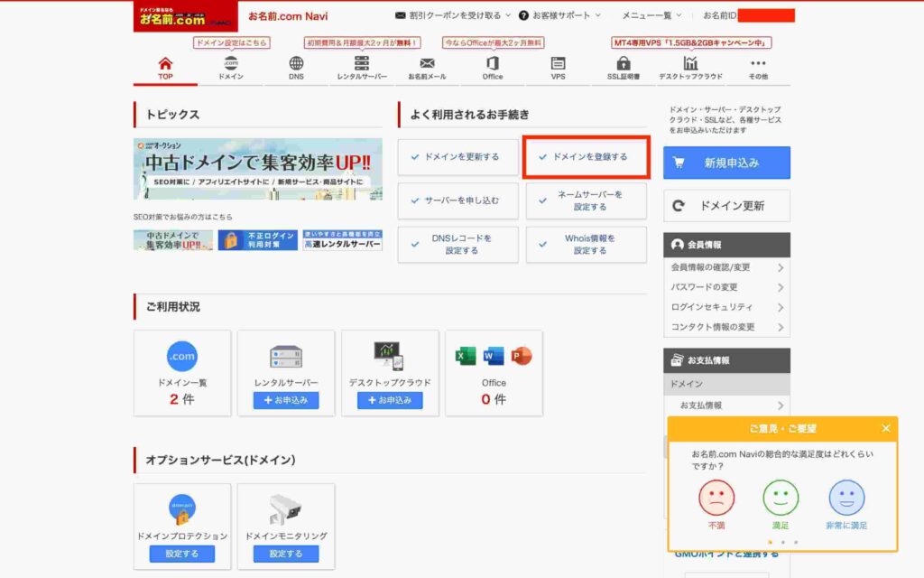924x578 pixels.
Task: Expand the お客様サポート dropdown
Action: [x=559, y=15]
